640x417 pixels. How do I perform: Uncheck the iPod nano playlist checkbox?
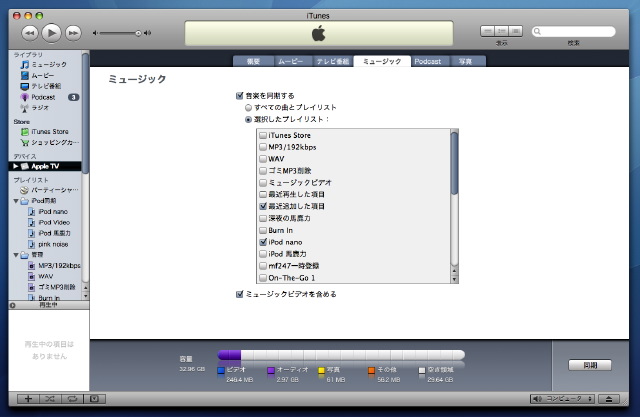(263, 241)
